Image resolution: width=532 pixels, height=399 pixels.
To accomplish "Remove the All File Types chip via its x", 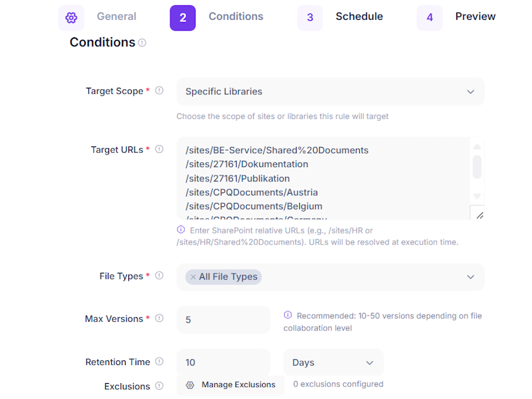I will (193, 277).
